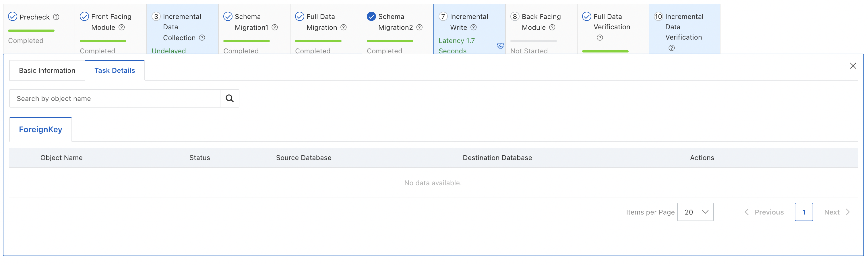Viewport: 868px width, 265px height.
Task: Click help icon next to Precheck
Action: (x=56, y=17)
